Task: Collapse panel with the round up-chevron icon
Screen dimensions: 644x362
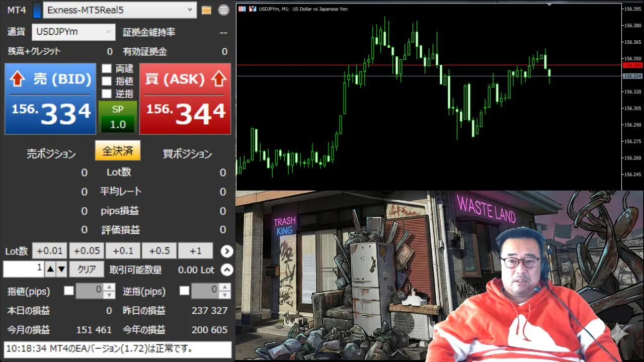Action: (227, 270)
